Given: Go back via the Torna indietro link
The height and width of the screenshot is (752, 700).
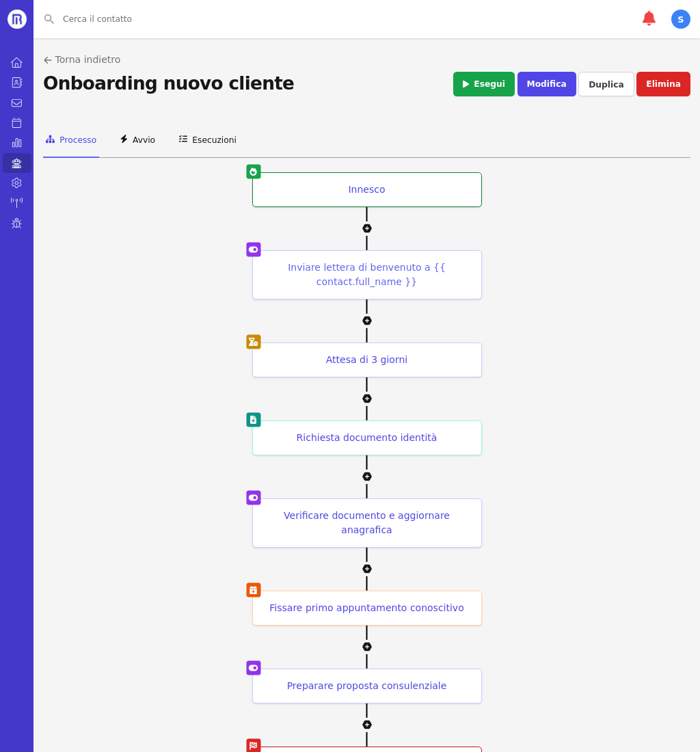Looking at the screenshot, I should click(x=81, y=59).
